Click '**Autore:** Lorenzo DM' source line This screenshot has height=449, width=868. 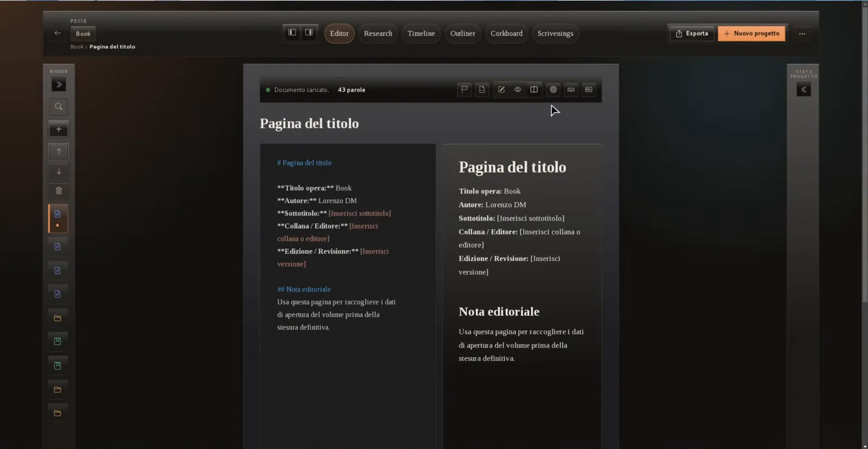317,201
